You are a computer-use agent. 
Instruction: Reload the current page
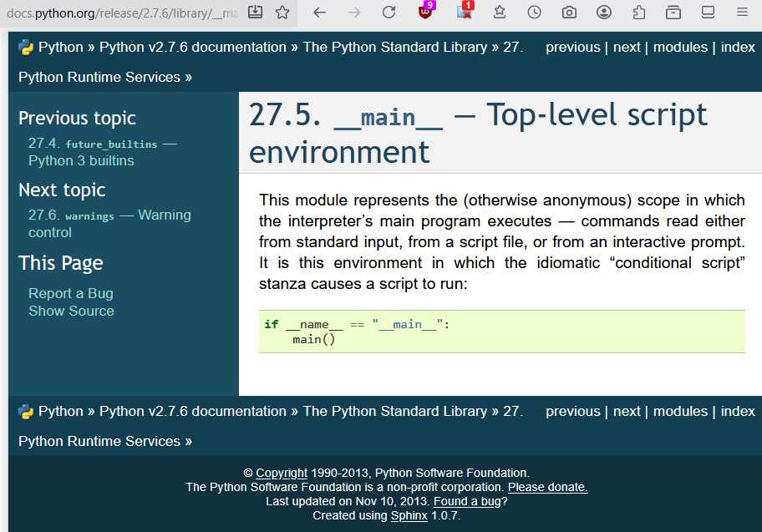(x=389, y=13)
